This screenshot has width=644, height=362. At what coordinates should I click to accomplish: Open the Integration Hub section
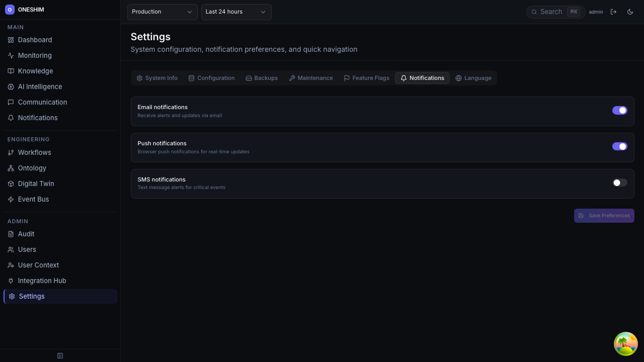(42, 281)
